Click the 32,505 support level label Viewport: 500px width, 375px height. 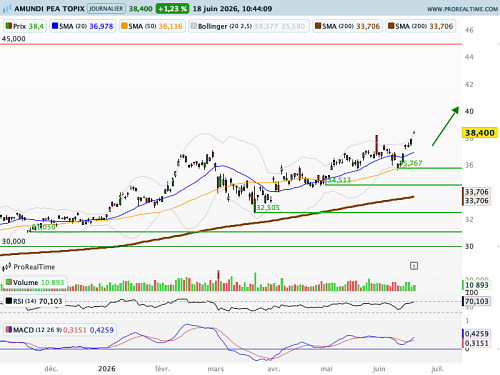pyautogui.click(x=268, y=208)
